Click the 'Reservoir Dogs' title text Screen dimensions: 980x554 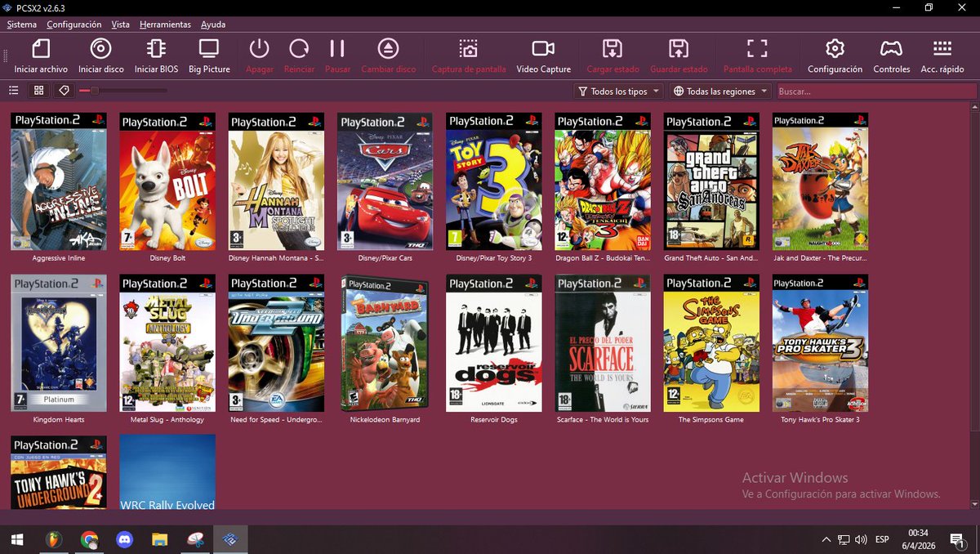(x=494, y=420)
